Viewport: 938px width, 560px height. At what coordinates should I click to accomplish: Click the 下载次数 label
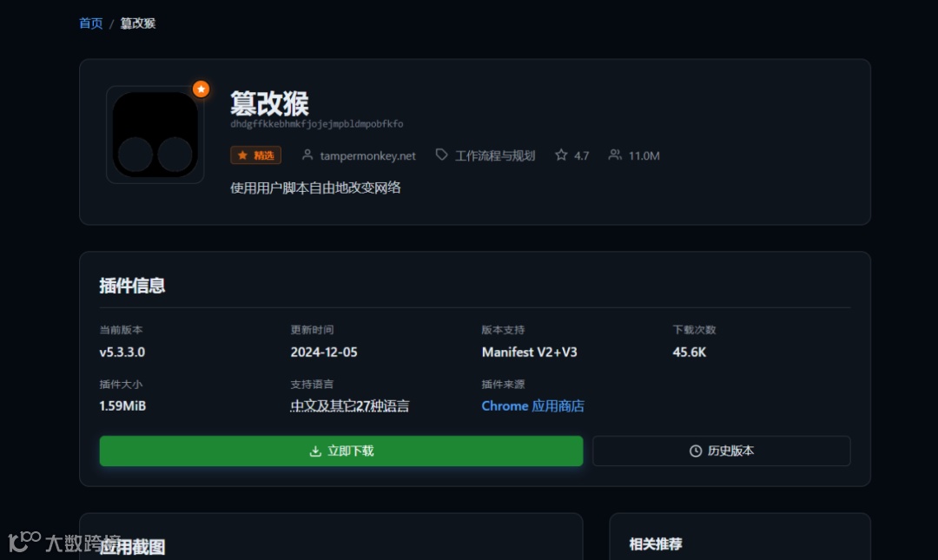click(694, 330)
